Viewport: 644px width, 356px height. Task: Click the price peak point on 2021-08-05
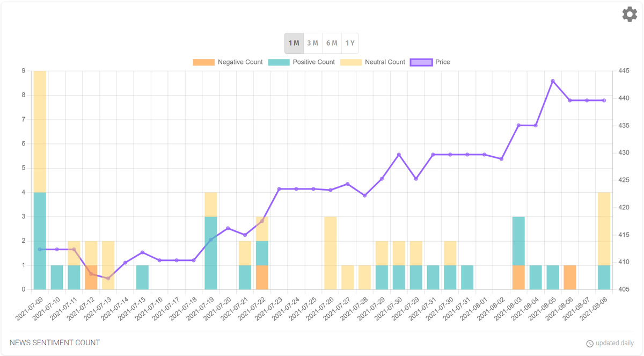[x=553, y=81]
